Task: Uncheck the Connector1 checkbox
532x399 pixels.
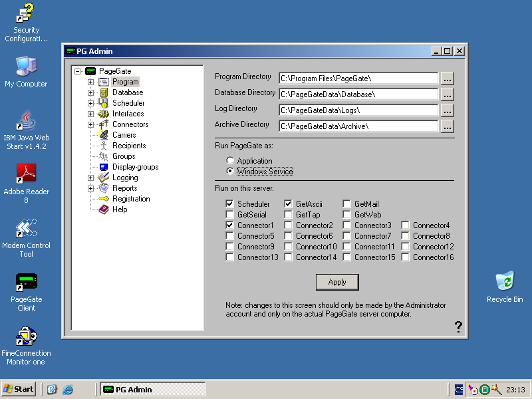Action: pyautogui.click(x=229, y=225)
